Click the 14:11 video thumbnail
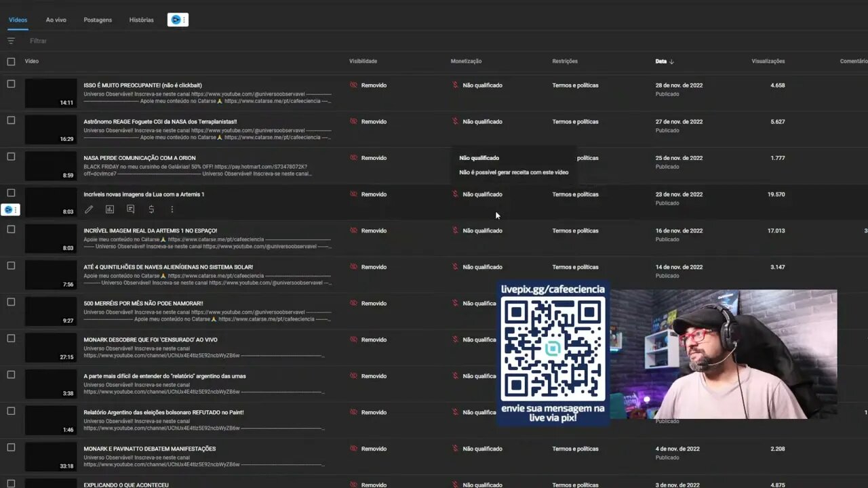 [x=51, y=94]
